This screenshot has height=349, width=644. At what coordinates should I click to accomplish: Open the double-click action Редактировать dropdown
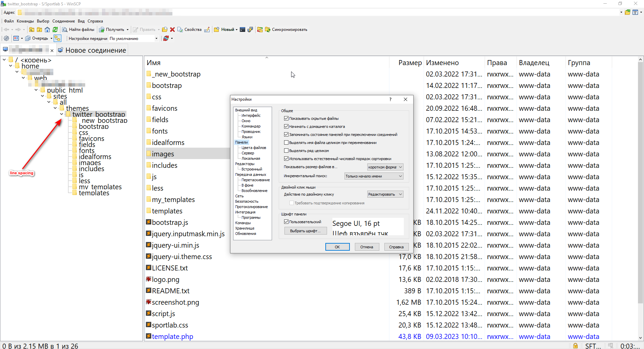coord(385,194)
